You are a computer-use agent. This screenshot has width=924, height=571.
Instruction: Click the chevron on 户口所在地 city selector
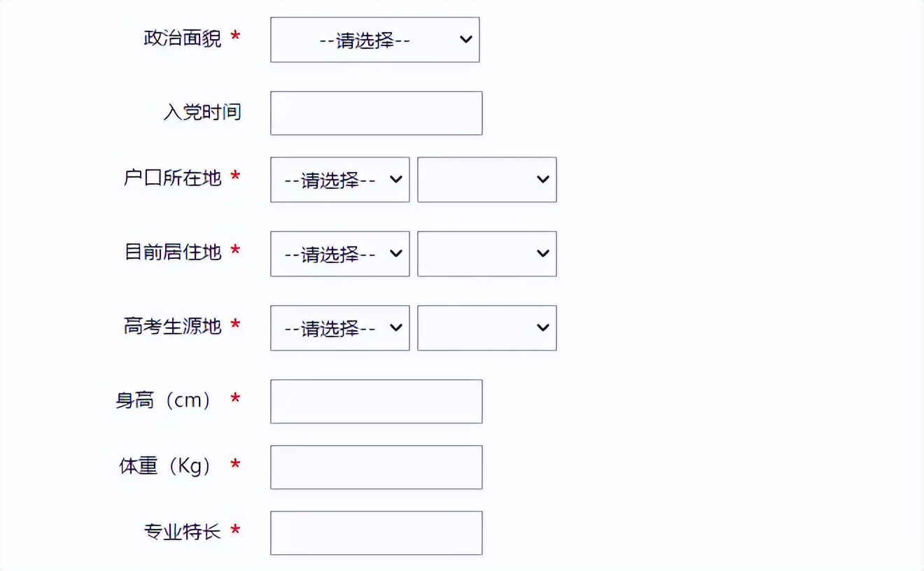[x=542, y=180]
